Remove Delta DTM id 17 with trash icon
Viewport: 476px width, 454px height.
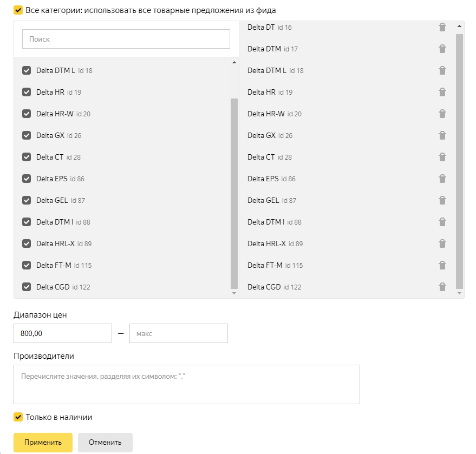pyautogui.click(x=442, y=49)
